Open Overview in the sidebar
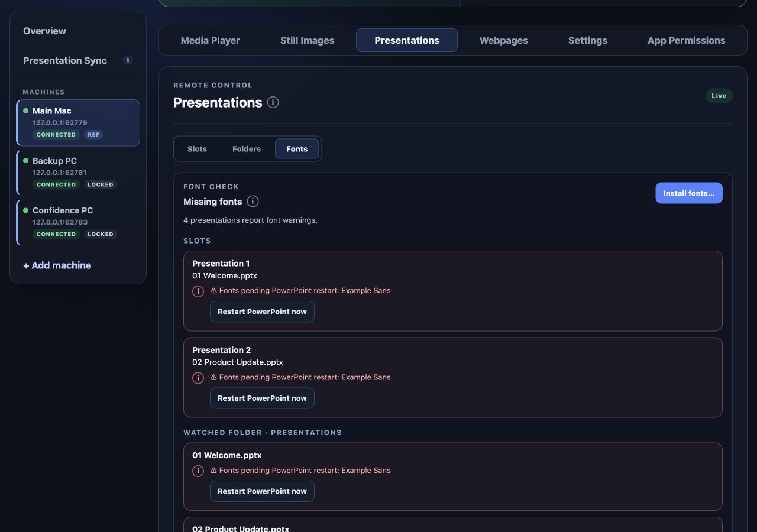757x532 pixels. tap(44, 31)
